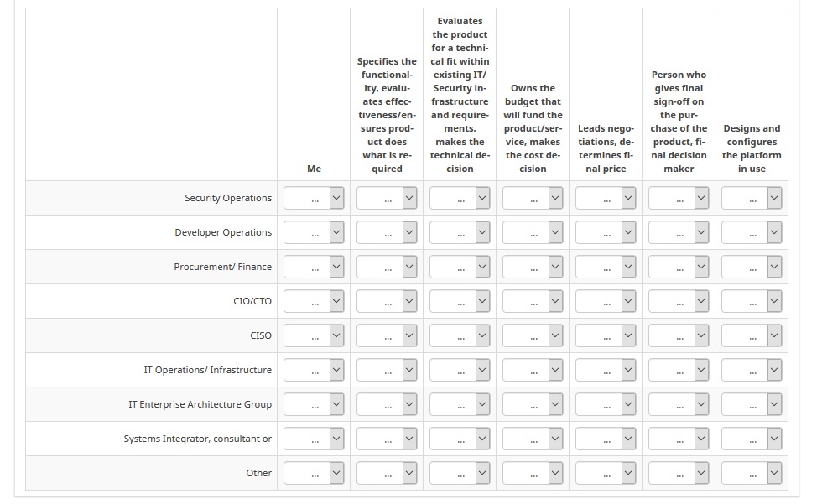This screenshot has height=504, width=822.
Task: Open the 'Me' dropdown for Developer Operations
Action: point(314,232)
